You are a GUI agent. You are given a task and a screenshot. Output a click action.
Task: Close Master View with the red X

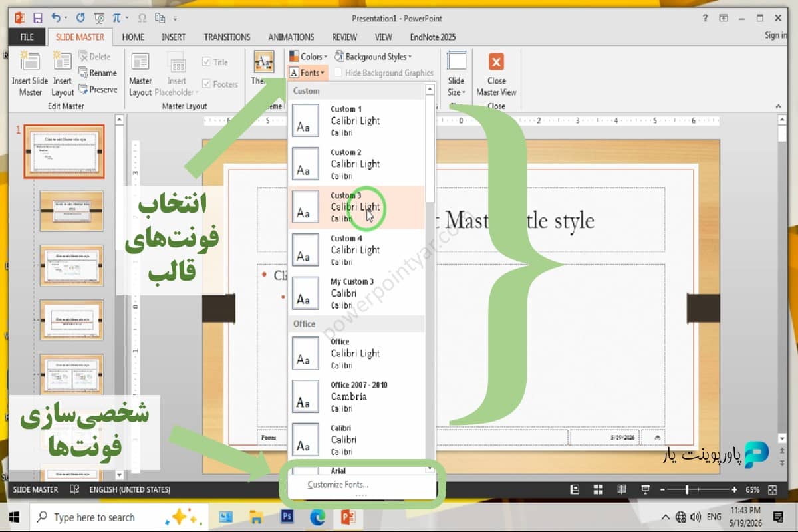[496, 63]
